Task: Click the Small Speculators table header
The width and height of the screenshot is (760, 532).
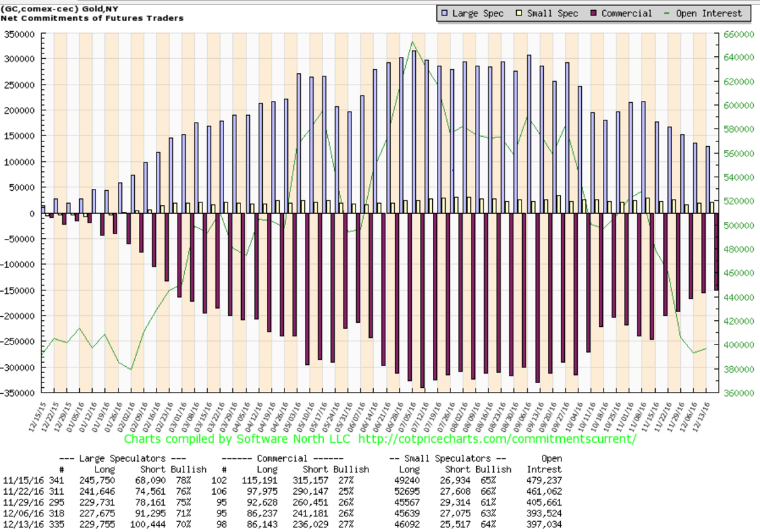Action: (448, 458)
